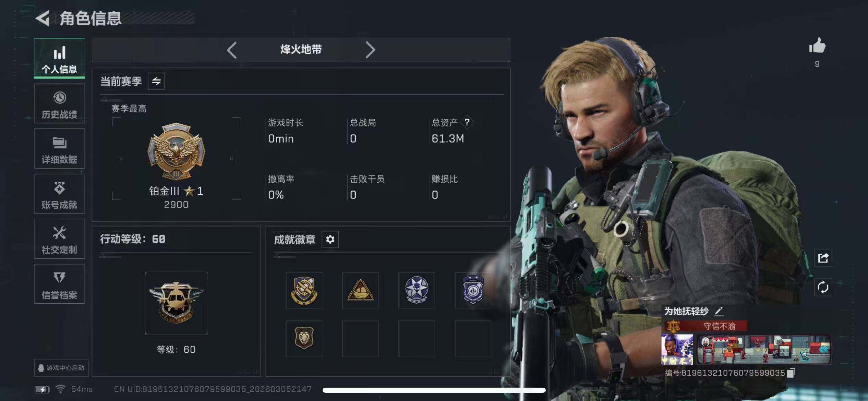Open the 个人信息 tab
Viewport: 868px width, 401px height.
pos(59,58)
